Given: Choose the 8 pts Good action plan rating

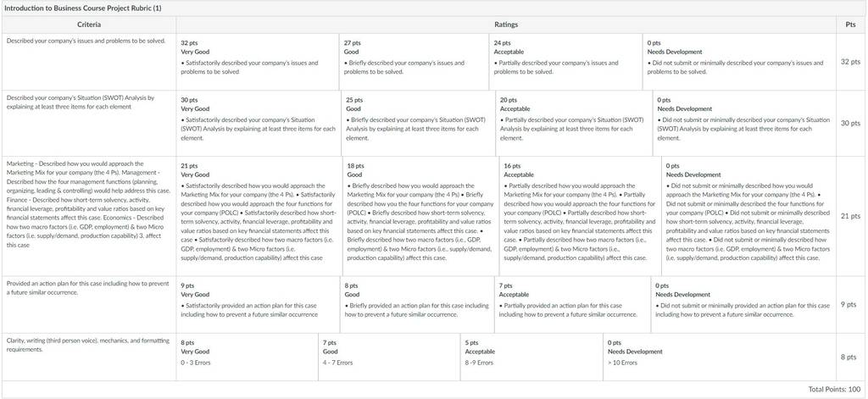Looking at the screenshot, I should click(x=417, y=304).
